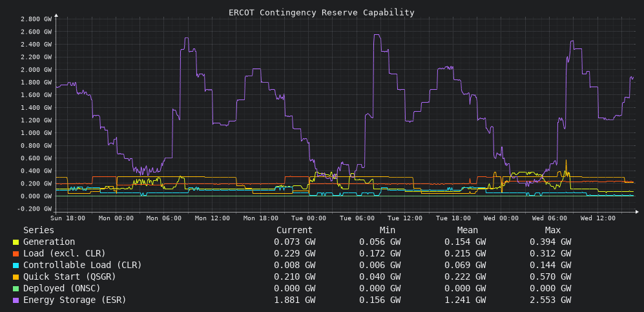
Task: Click QSGR max value 0.570 GW
Action: [550, 276]
